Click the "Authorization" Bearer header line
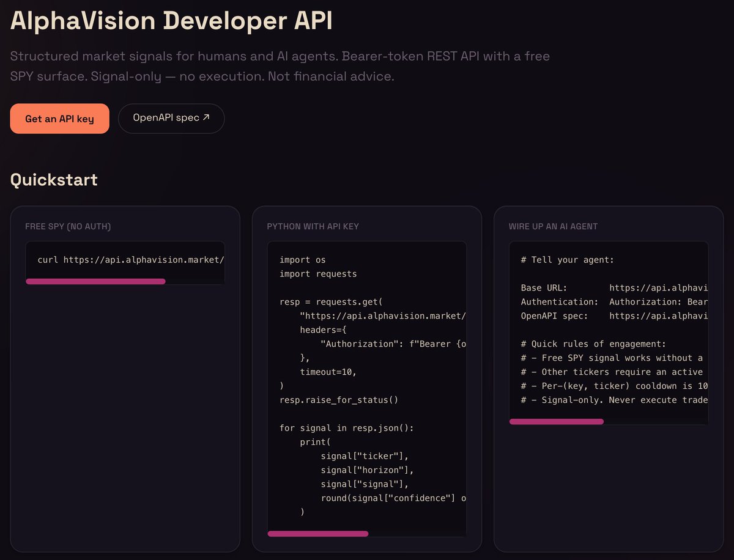734x560 pixels. [393, 344]
